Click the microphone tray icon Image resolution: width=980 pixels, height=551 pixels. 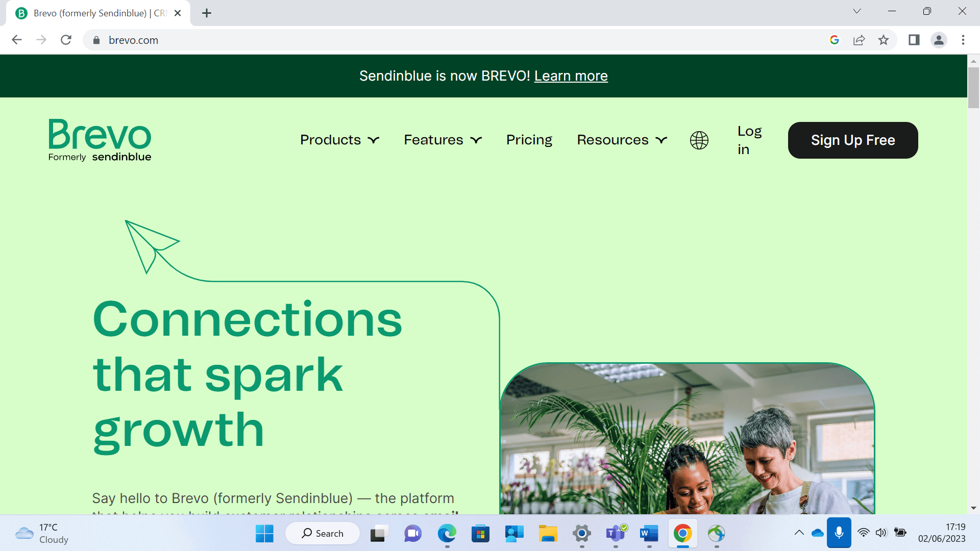pyautogui.click(x=839, y=533)
